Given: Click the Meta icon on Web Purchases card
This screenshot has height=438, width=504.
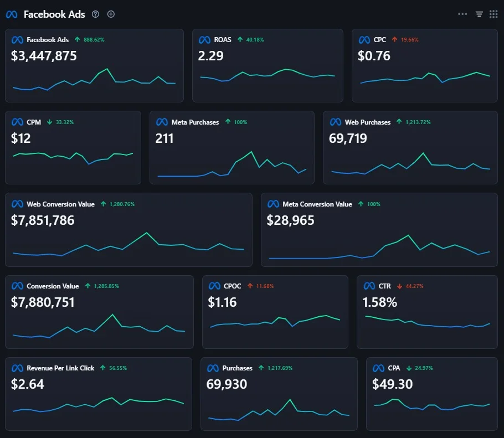Looking at the screenshot, I should coord(336,122).
